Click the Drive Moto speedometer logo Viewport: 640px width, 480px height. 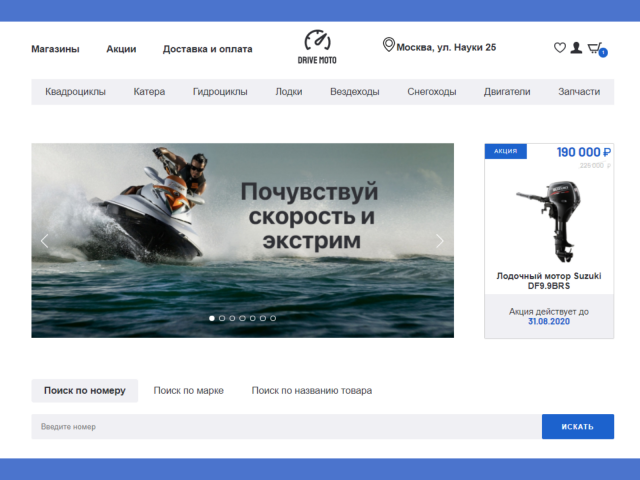317,47
